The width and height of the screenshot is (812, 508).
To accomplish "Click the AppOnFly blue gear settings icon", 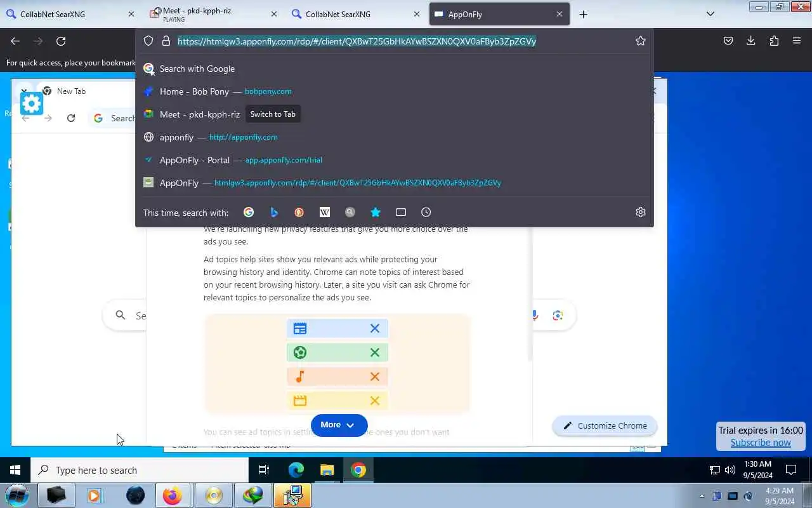I will tap(31, 103).
